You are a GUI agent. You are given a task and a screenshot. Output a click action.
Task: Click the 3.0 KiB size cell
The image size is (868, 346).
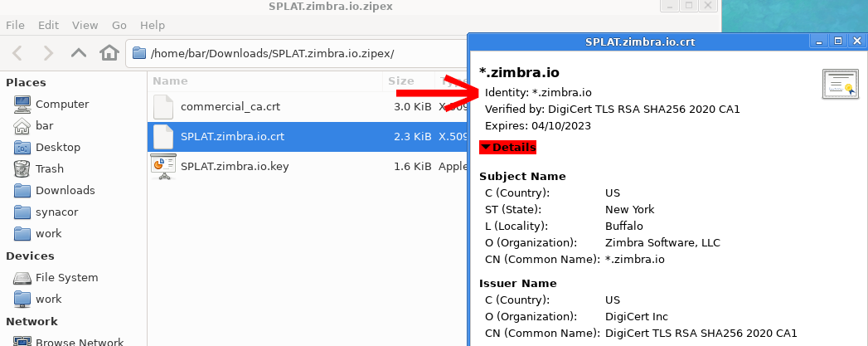point(412,107)
